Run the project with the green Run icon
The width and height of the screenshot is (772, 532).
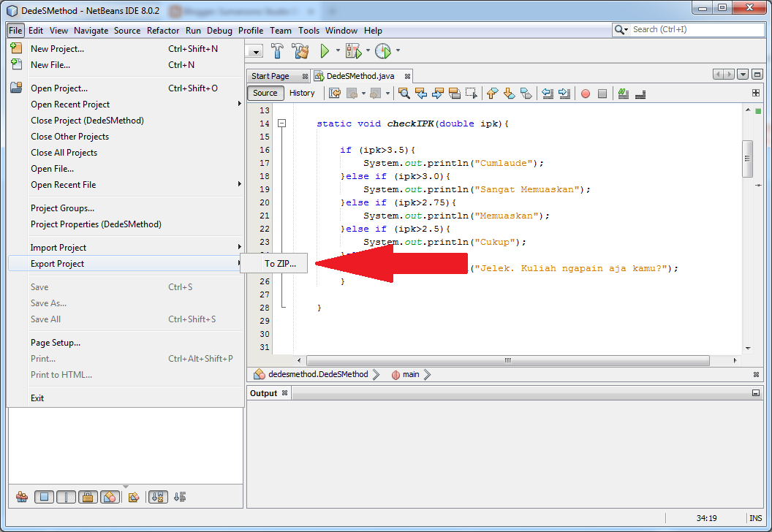325,51
